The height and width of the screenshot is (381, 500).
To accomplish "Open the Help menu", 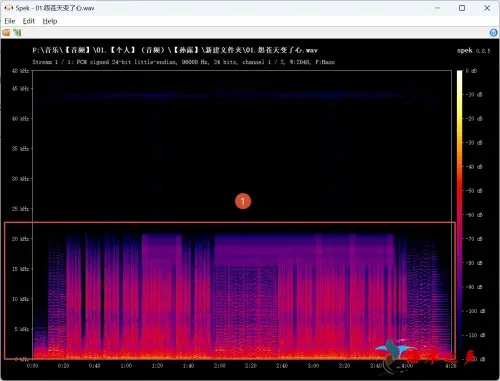I will (50, 21).
